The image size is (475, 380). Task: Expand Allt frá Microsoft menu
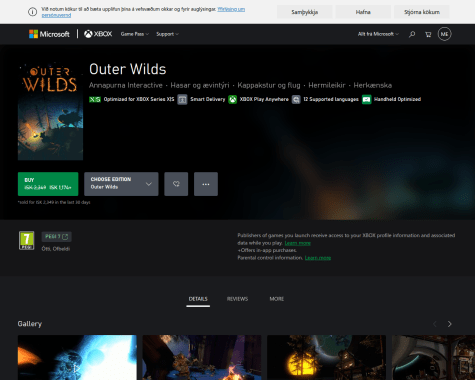point(378,34)
